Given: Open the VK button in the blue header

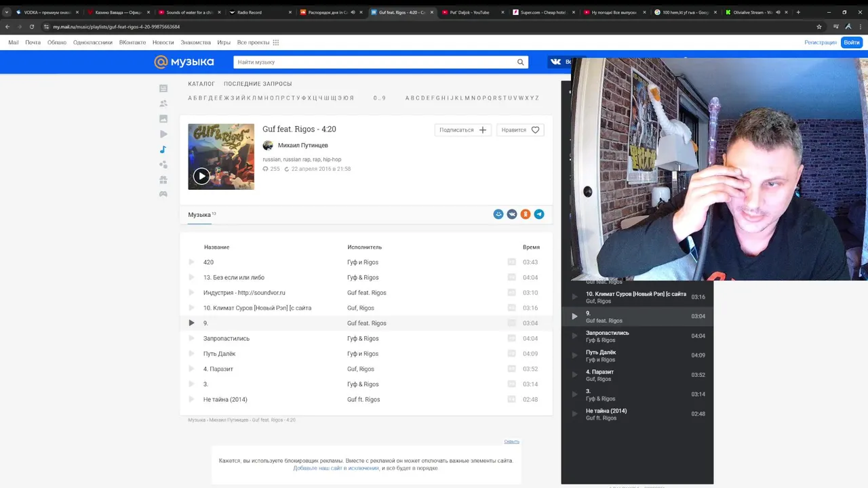Looking at the screenshot, I should 559,62.
